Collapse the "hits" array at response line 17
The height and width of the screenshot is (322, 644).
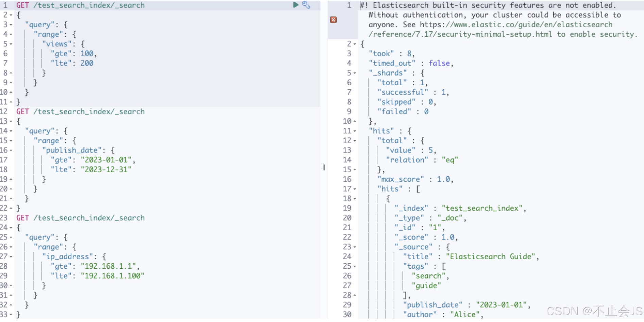(x=355, y=189)
